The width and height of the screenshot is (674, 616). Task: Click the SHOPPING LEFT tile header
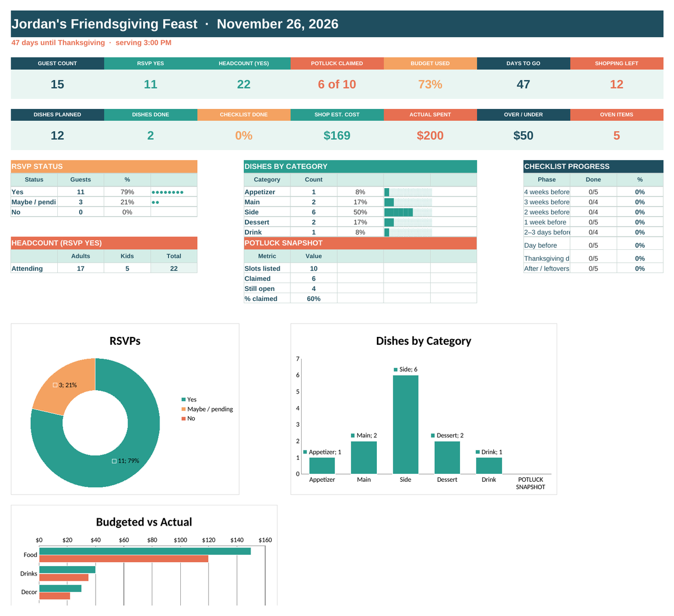point(617,63)
